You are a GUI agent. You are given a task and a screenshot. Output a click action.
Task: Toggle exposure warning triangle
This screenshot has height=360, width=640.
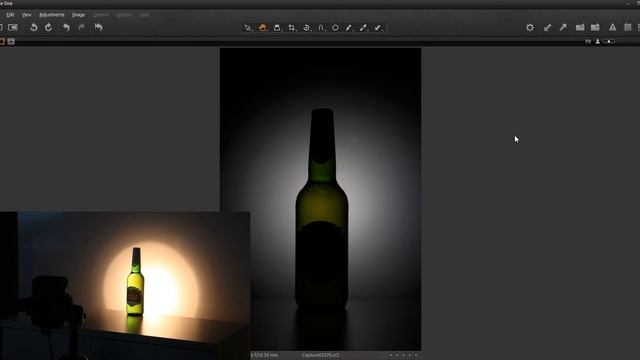pos(612,27)
